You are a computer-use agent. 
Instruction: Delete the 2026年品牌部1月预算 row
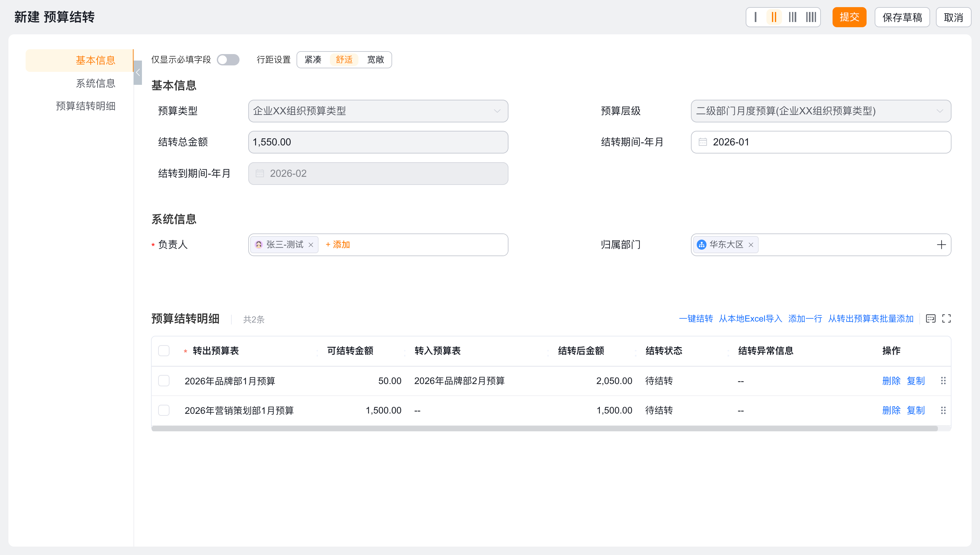[891, 381]
